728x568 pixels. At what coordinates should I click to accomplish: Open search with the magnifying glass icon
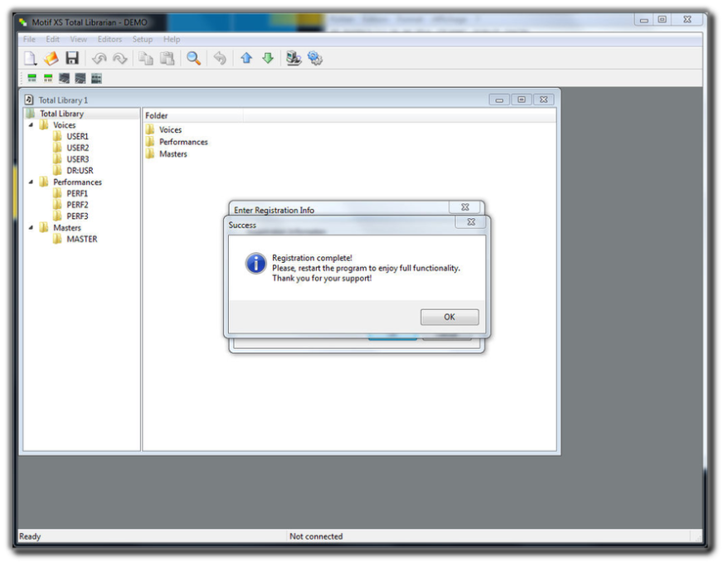coord(193,59)
